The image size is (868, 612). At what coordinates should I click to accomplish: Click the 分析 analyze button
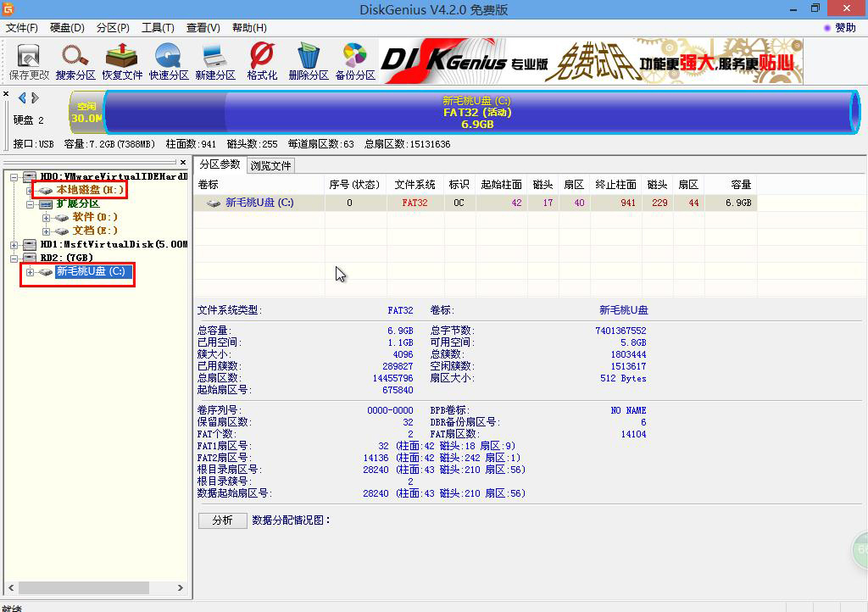tap(223, 520)
